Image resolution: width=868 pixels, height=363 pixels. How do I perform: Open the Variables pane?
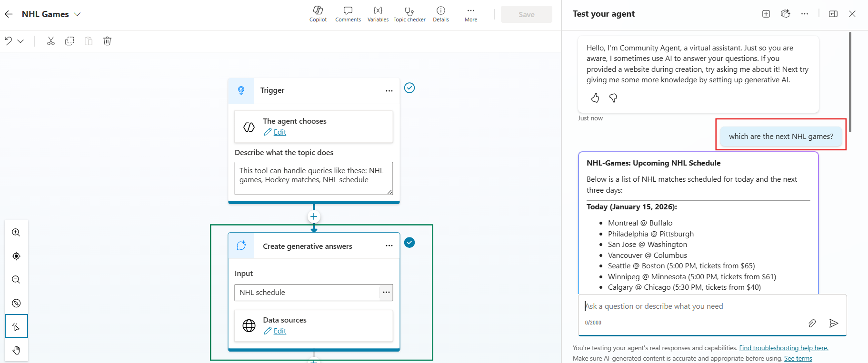pos(378,14)
